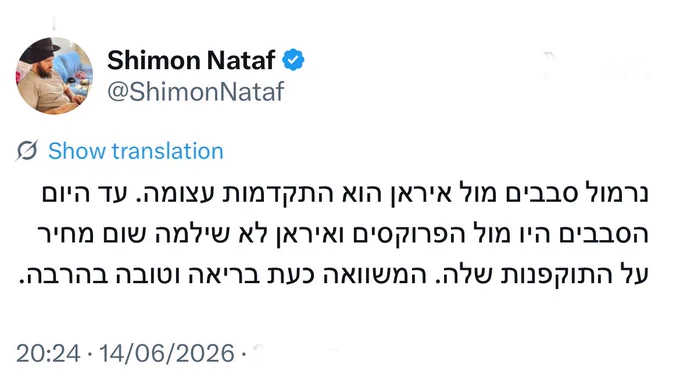Open Shimon Nataf's profile avatar
This screenshot has width=680, height=389.
54,75
